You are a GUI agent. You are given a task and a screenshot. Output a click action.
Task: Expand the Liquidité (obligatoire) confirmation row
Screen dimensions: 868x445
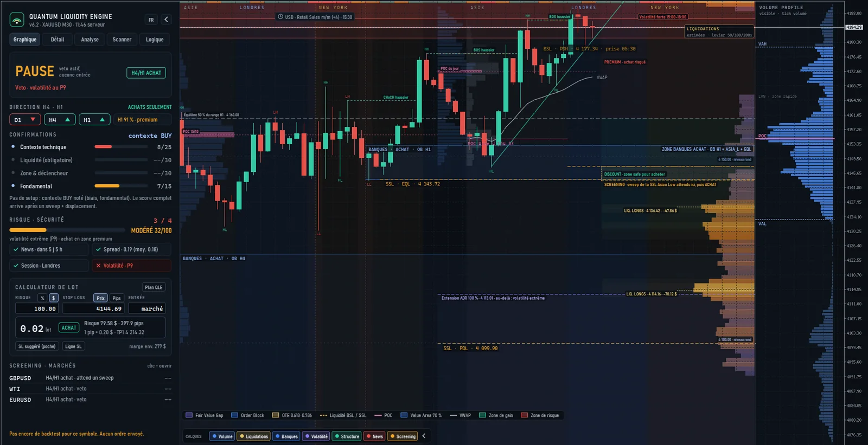click(x=91, y=160)
